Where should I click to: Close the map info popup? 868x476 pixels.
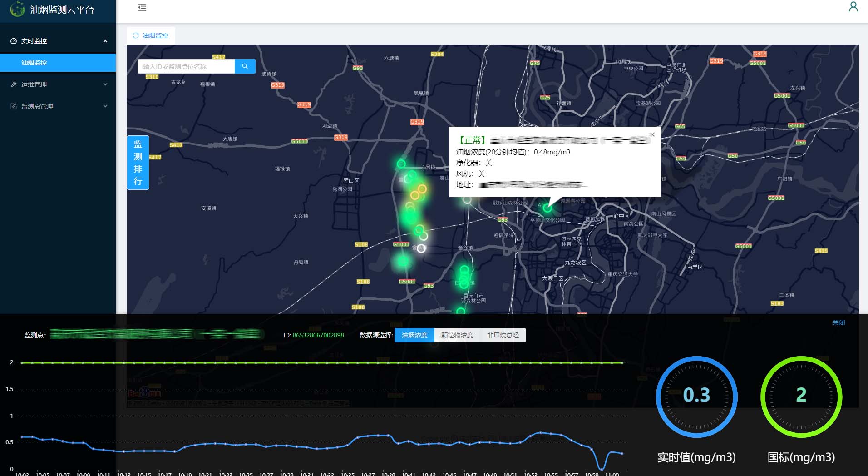tap(652, 134)
